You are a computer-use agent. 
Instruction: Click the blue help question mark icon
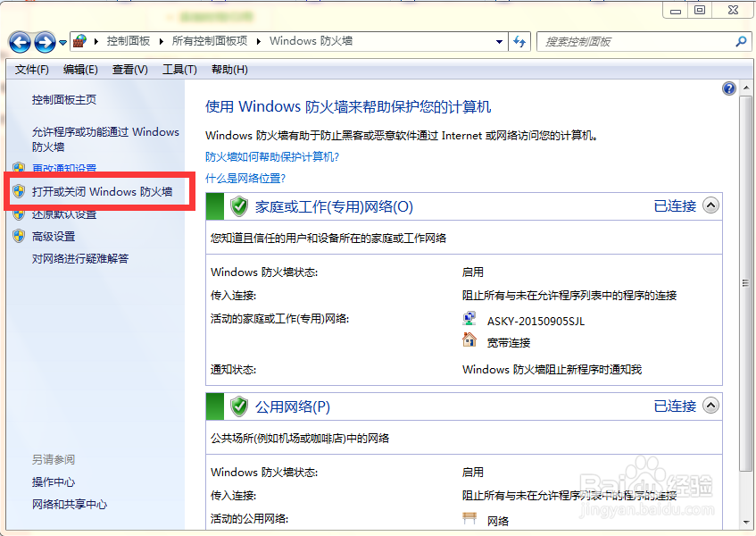(x=729, y=88)
